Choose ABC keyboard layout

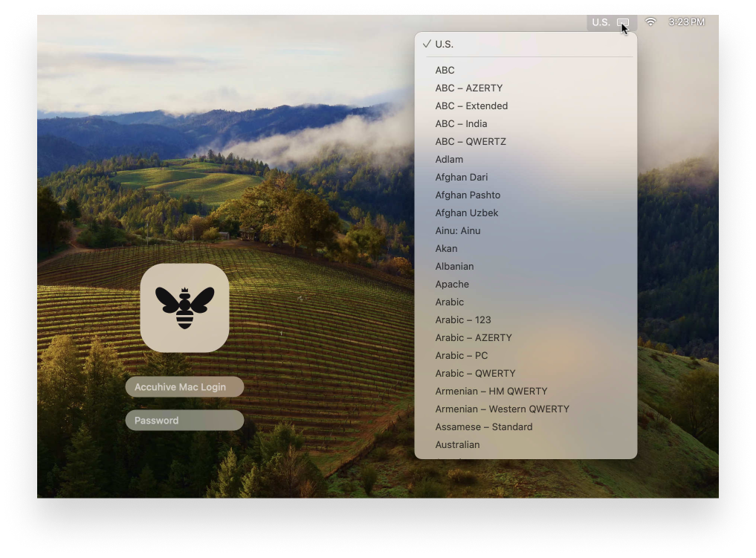coord(445,70)
